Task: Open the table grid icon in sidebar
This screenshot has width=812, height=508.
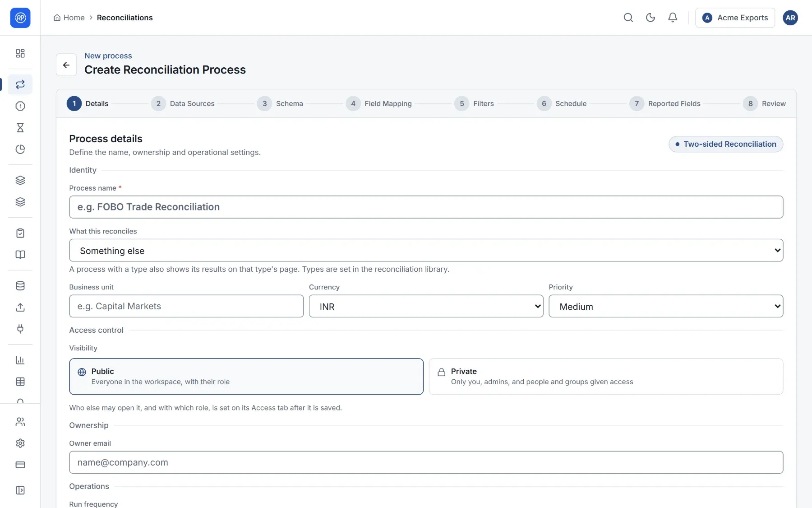Action: [20, 382]
